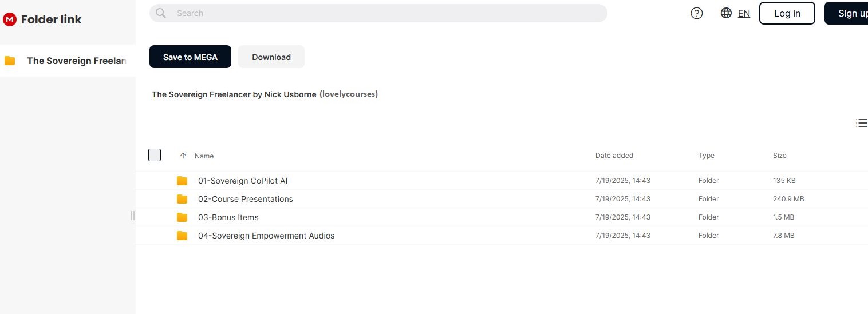The width and height of the screenshot is (868, 314).
Task: Click the 02-Course Presentations folder icon
Action: 182,199
